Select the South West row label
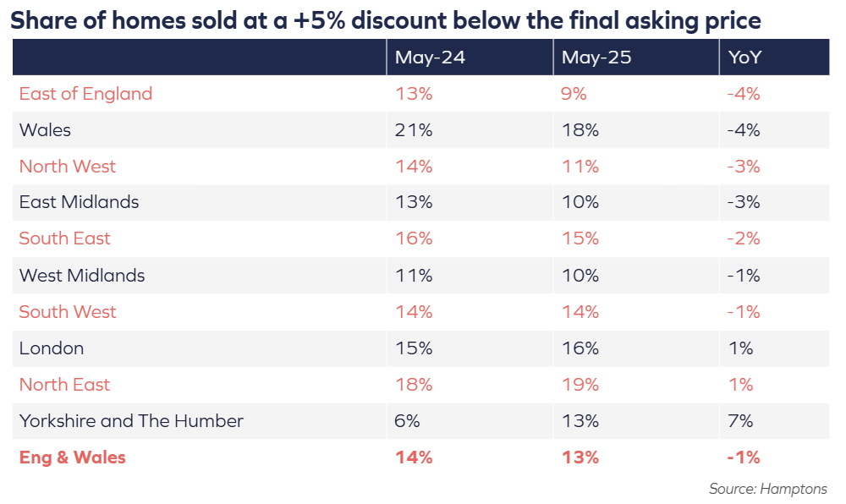This screenshot has width=846, height=504. (68, 311)
